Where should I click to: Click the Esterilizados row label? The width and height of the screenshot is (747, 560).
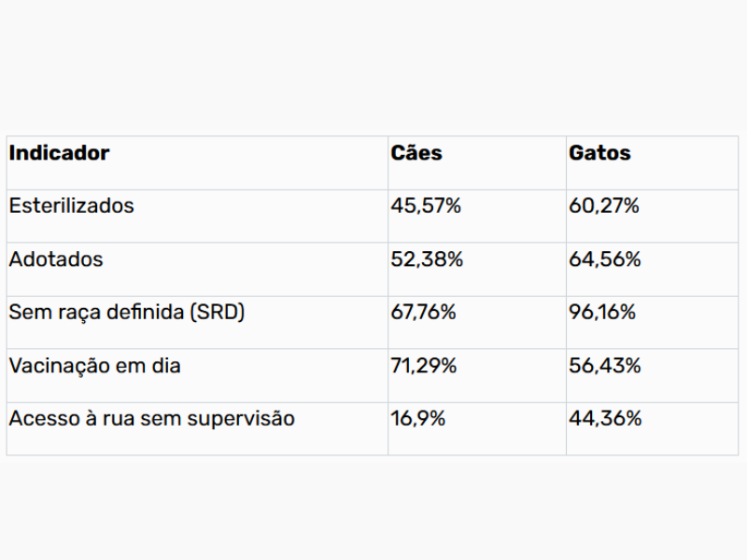tap(72, 206)
